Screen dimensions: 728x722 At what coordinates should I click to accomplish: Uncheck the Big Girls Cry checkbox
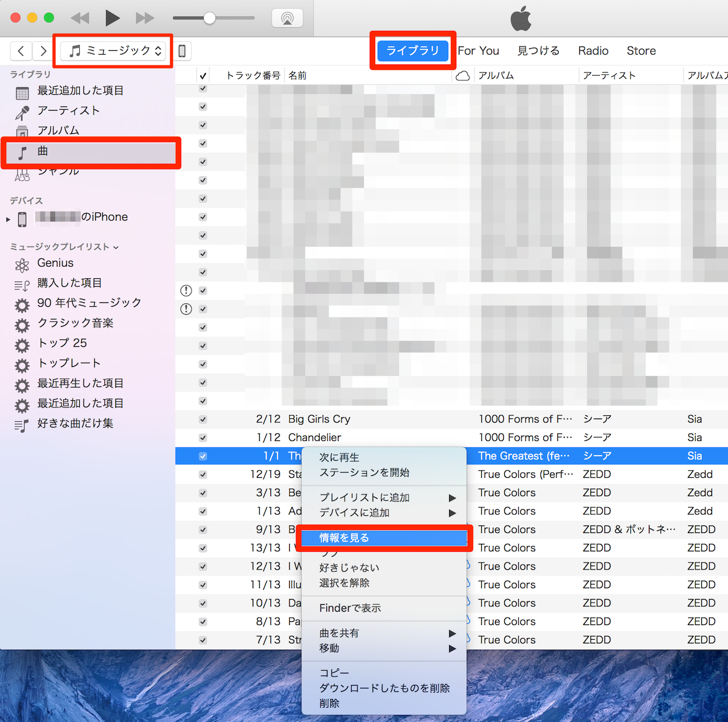203,420
